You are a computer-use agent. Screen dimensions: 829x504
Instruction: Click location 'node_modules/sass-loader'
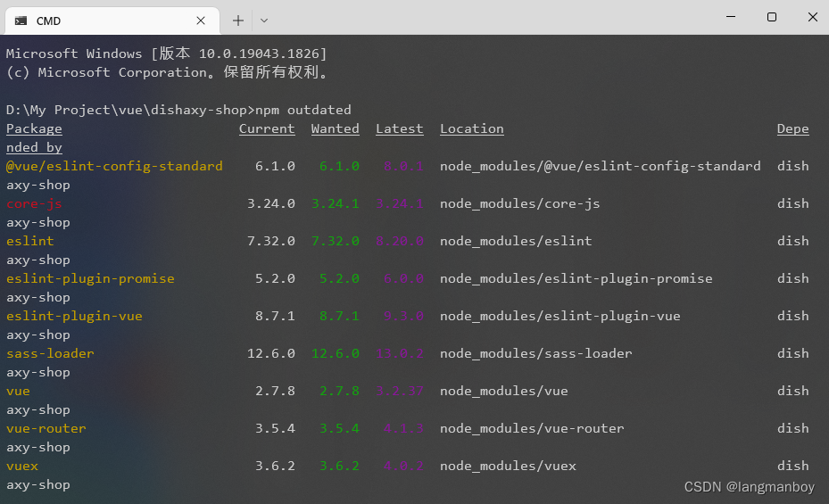pyautogui.click(x=536, y=353)
